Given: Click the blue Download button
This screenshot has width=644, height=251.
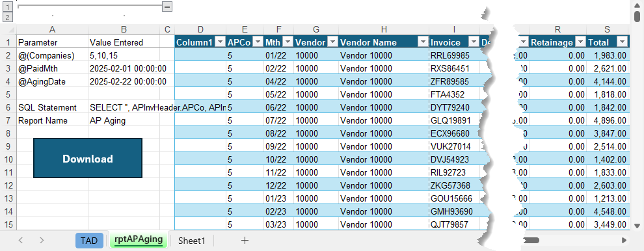Looking at the screenshot, I should click(x=87, y=158).
